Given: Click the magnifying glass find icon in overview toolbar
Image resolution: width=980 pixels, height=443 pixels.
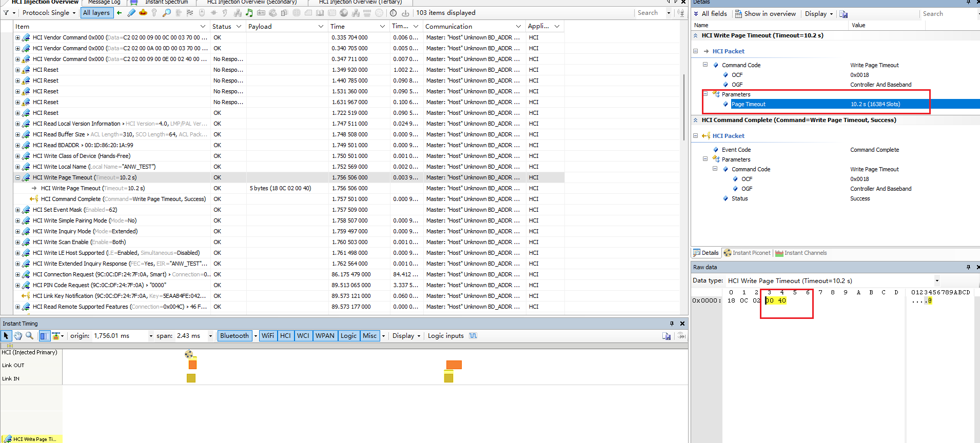Looking at the screenshot, I should 166,13.
